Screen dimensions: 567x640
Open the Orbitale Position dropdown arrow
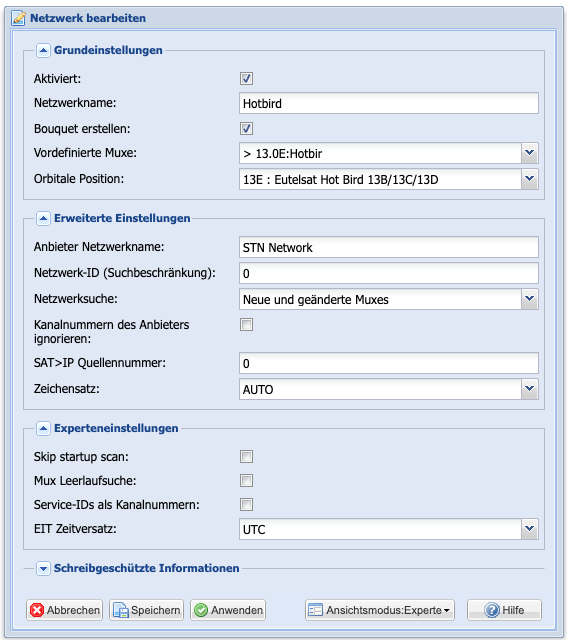tap(530, 179)
